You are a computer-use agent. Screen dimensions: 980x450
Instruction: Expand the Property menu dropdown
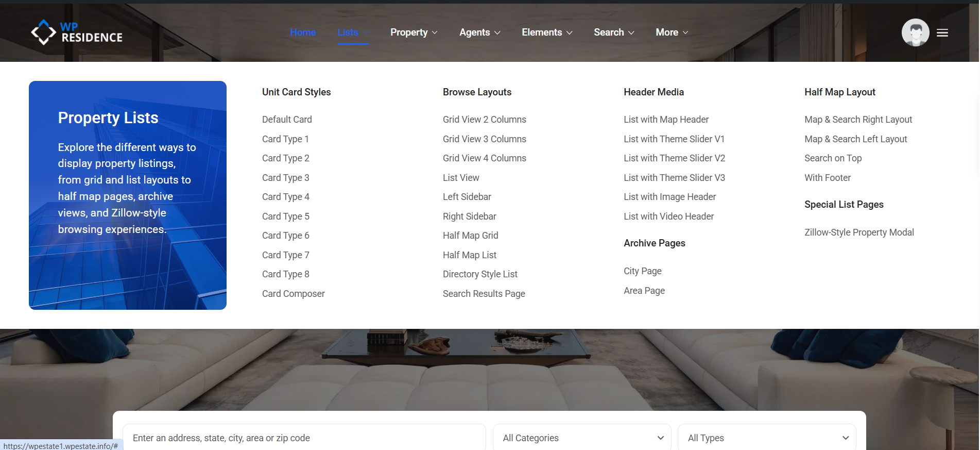pyautogui.click(x=414, y=32)
